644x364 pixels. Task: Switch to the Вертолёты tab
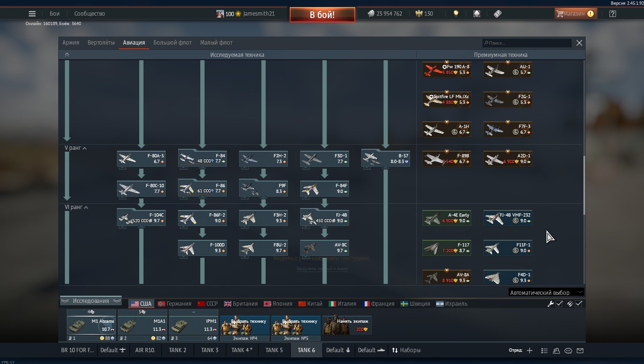click(x=101, y=43)
